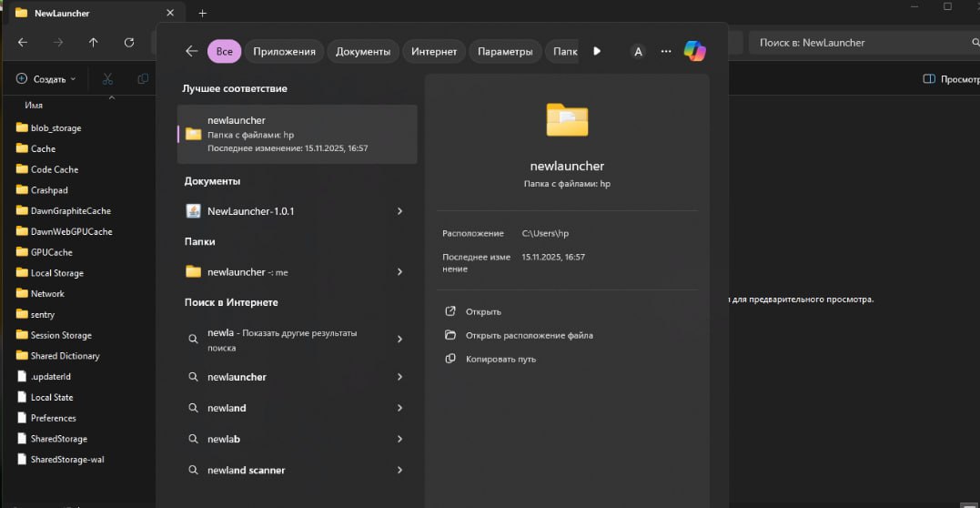Click the back arrow in search panel
This screenshot has width=980, height=508.
pyautogui.click(x=191, y=51)
